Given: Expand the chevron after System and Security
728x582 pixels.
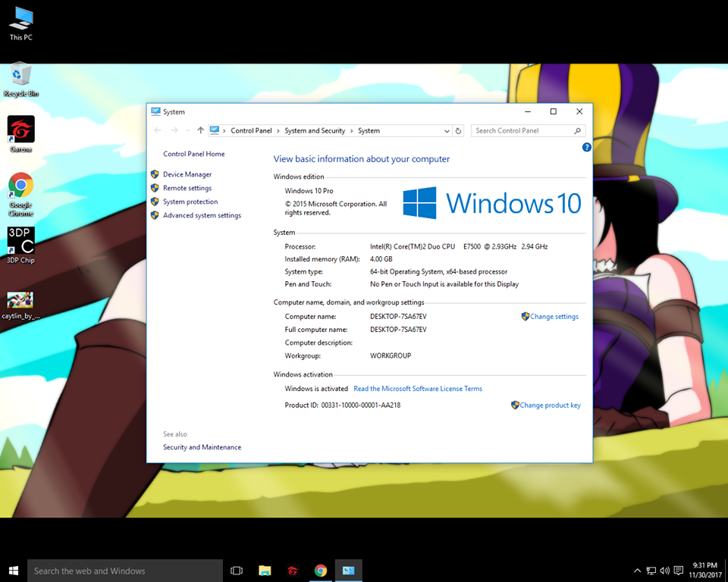Looking at the screenshot, I should pyautogui.click(x=351, y=131).
